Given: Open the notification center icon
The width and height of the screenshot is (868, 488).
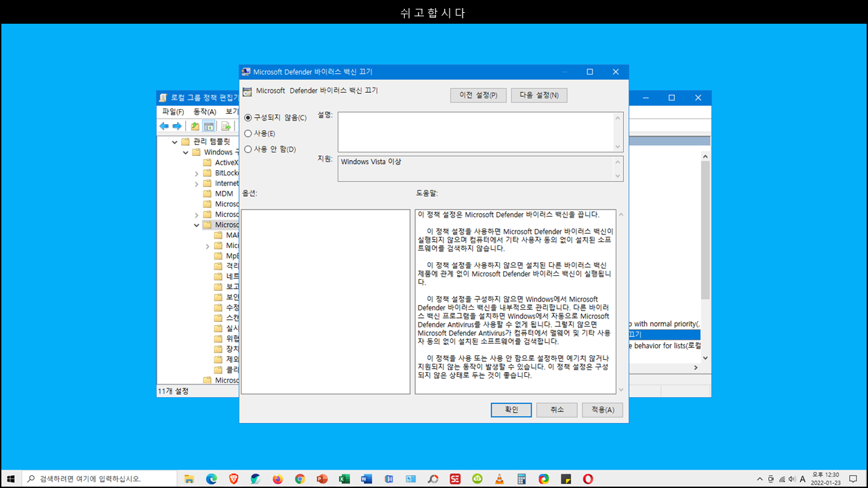Looking at the screenshot, I should tap(853, 479).
